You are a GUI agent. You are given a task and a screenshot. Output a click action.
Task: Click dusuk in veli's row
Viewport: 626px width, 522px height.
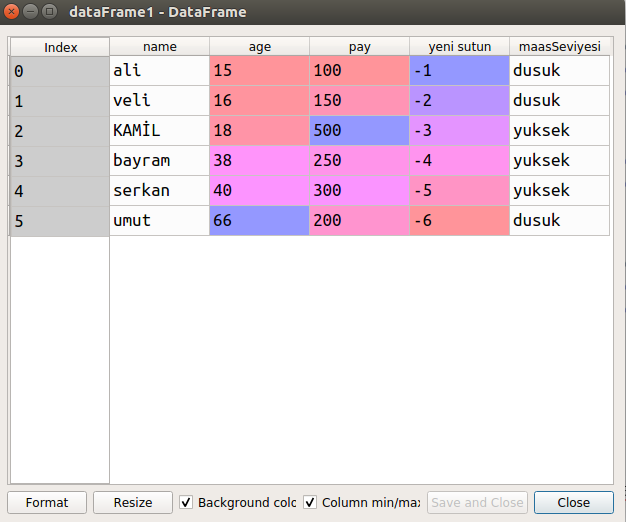click(x=560, y=101)
